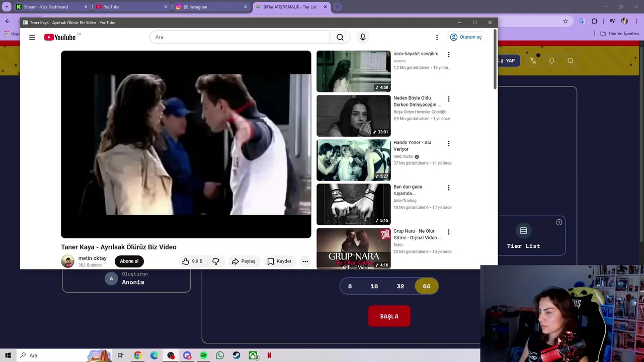Open 'Ben dun gece ruyamda' thumbnail
This screenshot has width=644, height=362.
tap(353, 204)
